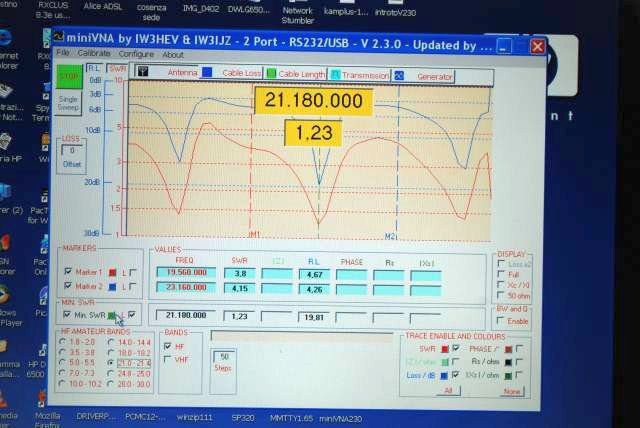640x428 pixels.
Task: Select the winzip111 desktop icon
Action: (x=194, y=417)
